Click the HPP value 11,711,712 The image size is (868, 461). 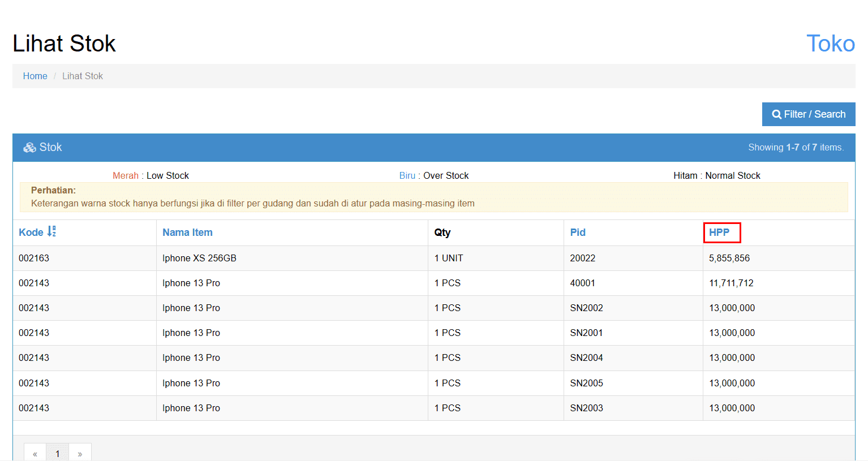click(x=731, y=283)
